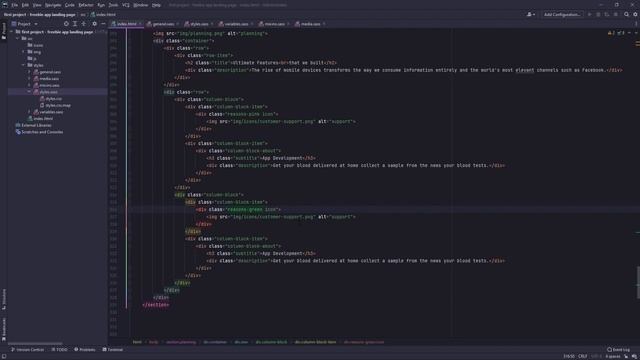The image size is (640, 360).
Task: Open Search Everywhere magnifier icon
Action: coord(627,15)
